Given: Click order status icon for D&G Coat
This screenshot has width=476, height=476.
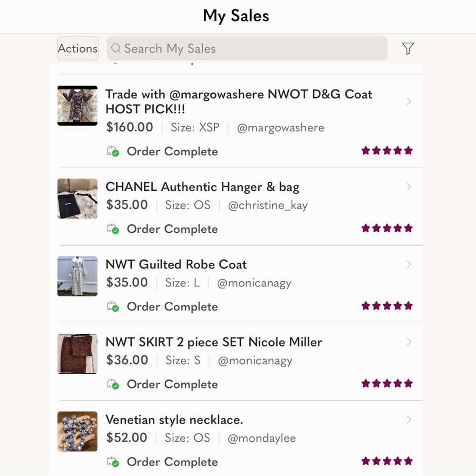Looking at the screenshot, I should pos(113,151).
